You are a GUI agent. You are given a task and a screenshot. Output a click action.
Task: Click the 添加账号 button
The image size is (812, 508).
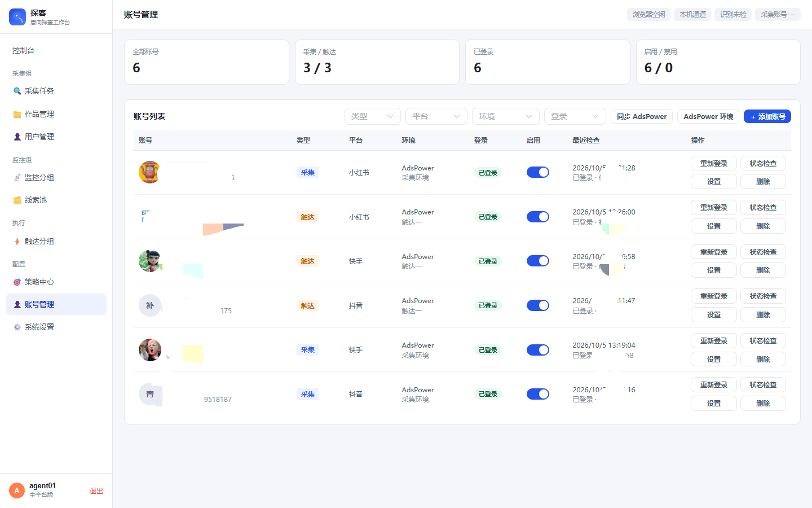click(x=767, y=116)
